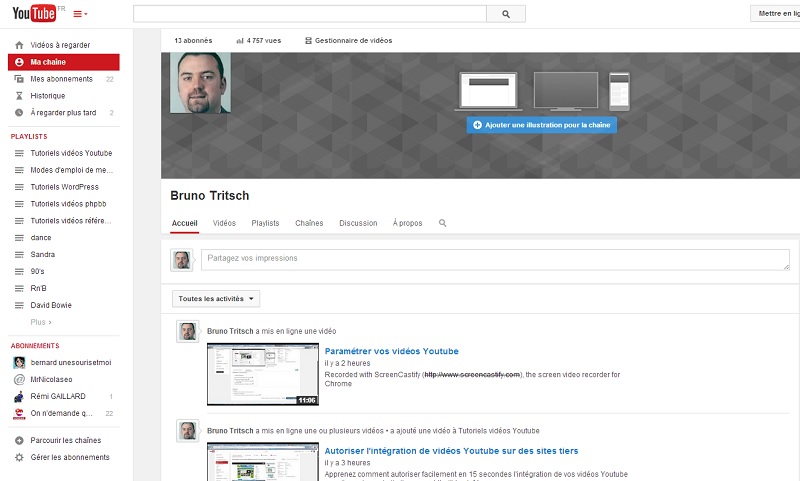Open the David Bowie playlist
Viewport: 800px width, 481px height.
coord(51,305)
